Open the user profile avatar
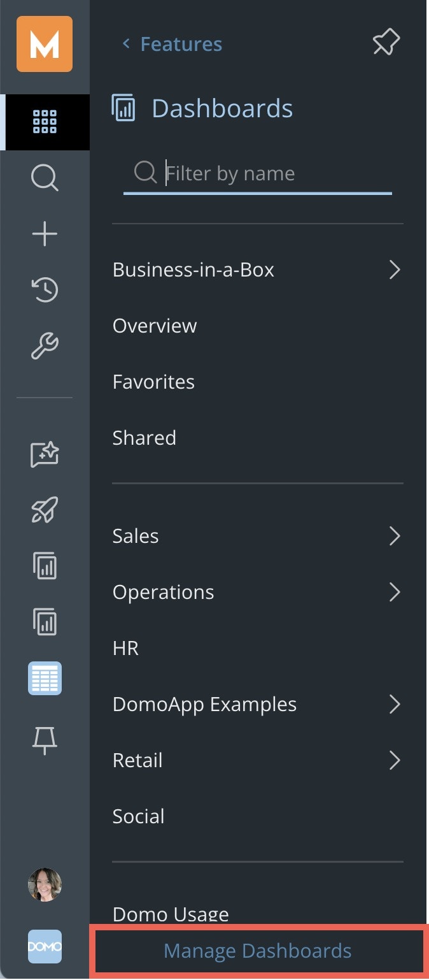The height and width of the screenshot is (980, 429). [x=45, y=885]
